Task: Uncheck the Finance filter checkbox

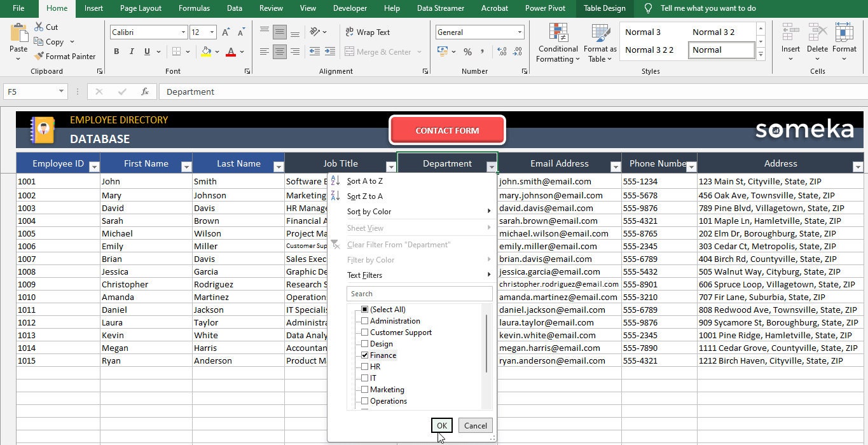Action: [x=365, y=355]
